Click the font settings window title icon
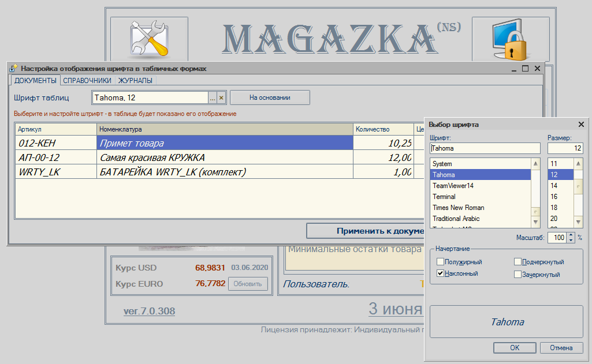This screenshot has height=364, width=592. click(x=14, y=68)
